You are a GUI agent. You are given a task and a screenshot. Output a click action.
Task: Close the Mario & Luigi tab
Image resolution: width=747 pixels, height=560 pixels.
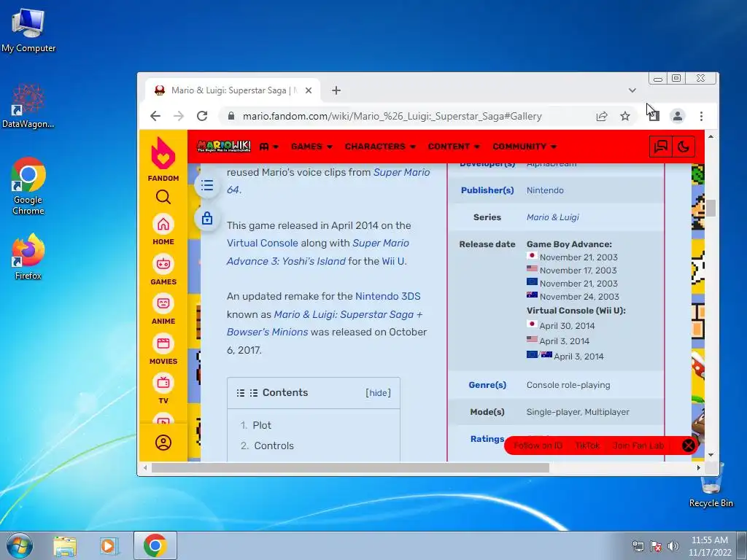[x=309, y=90]
